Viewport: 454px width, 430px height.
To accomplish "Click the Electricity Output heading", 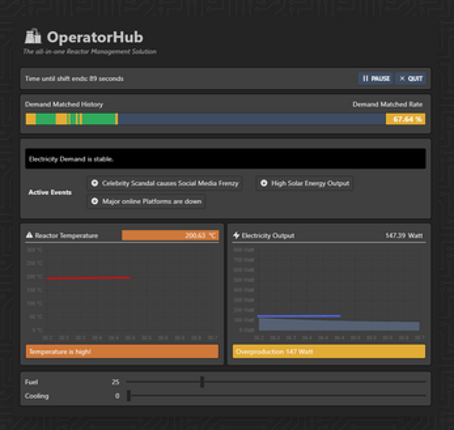I will (268, 236).
